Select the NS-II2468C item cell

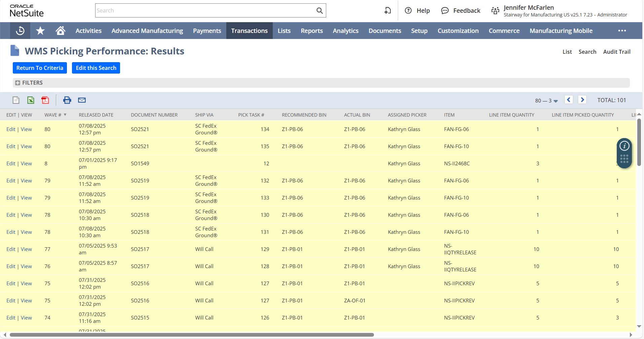[x=457, y=164]
